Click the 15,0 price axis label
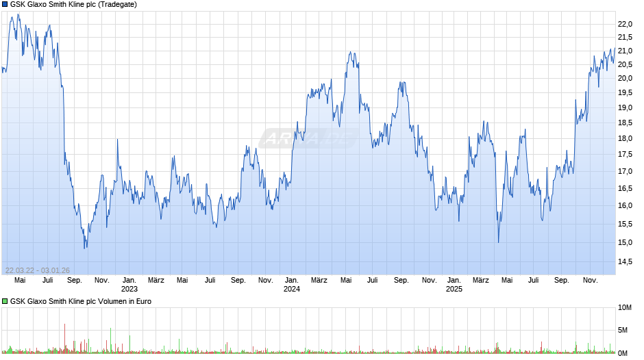Screen dimensions: 644x360 [625, 243]
